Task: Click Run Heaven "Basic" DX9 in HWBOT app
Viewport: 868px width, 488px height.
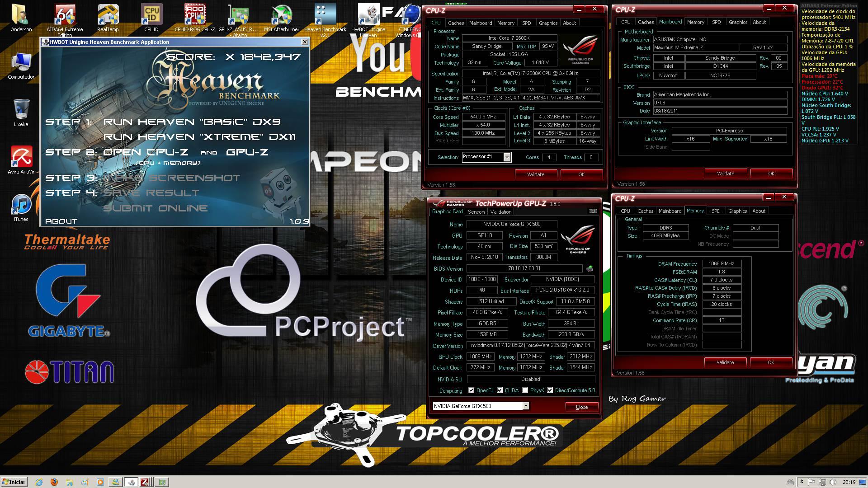Action: (192, 122)
